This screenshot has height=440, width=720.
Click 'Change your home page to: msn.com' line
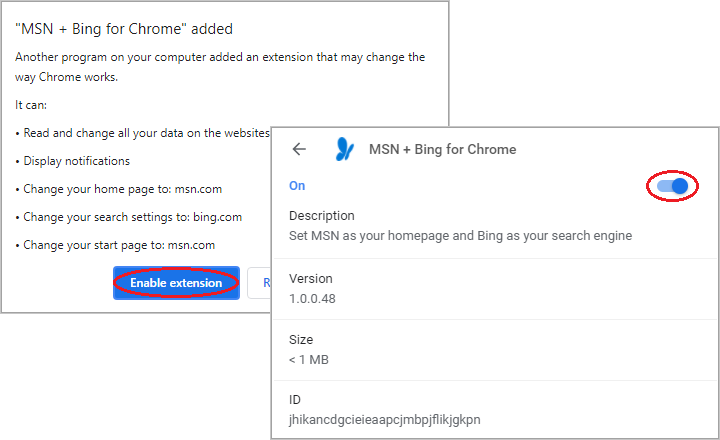pos(123,189)
